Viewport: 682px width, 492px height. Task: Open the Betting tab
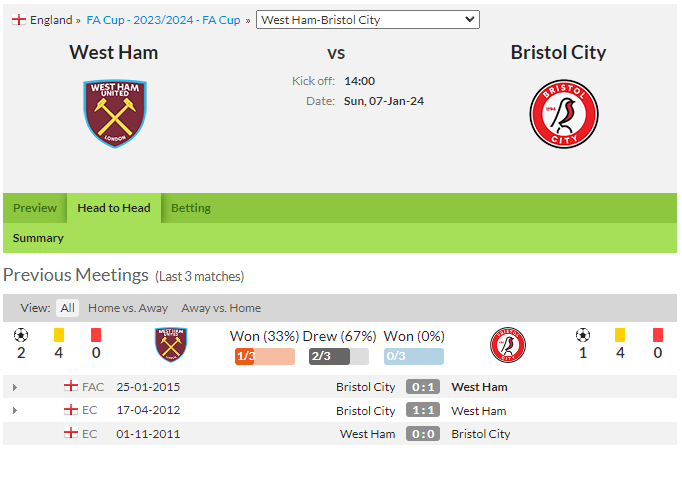[x=191, y=208]
